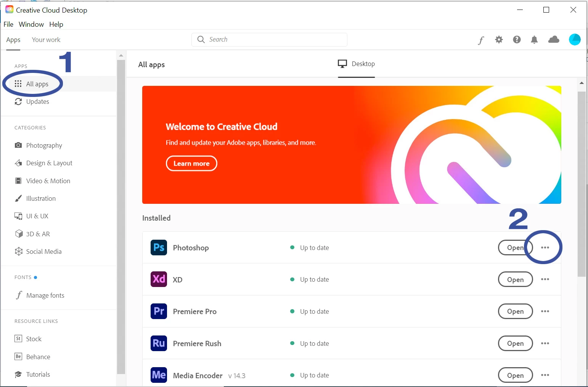This screenshot has height=387, width=588.
Task: Click Learn more on welcome banner
Action: click(x=191, y=163)
